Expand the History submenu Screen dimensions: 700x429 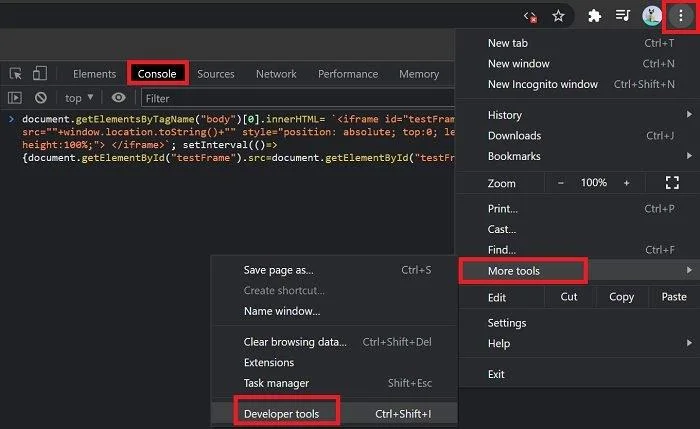pyautogui.click(x=579, y=115)
